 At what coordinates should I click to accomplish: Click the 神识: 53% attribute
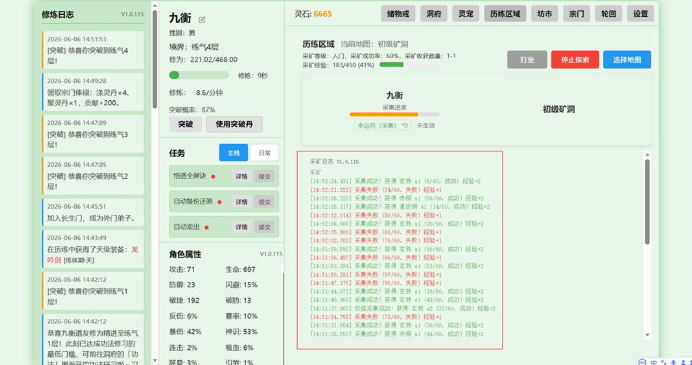tap(241, 331)
